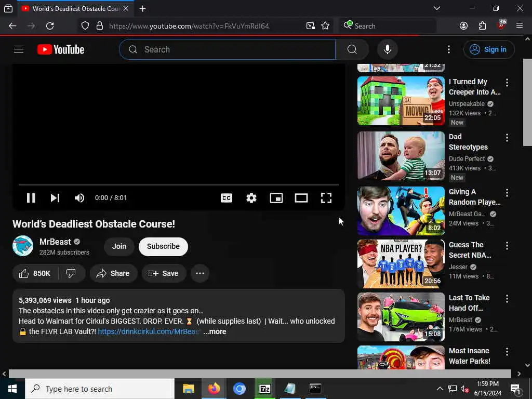Open File Explorer from taskbar
Viewport: 532px width, 399px height.
[188, 389]
